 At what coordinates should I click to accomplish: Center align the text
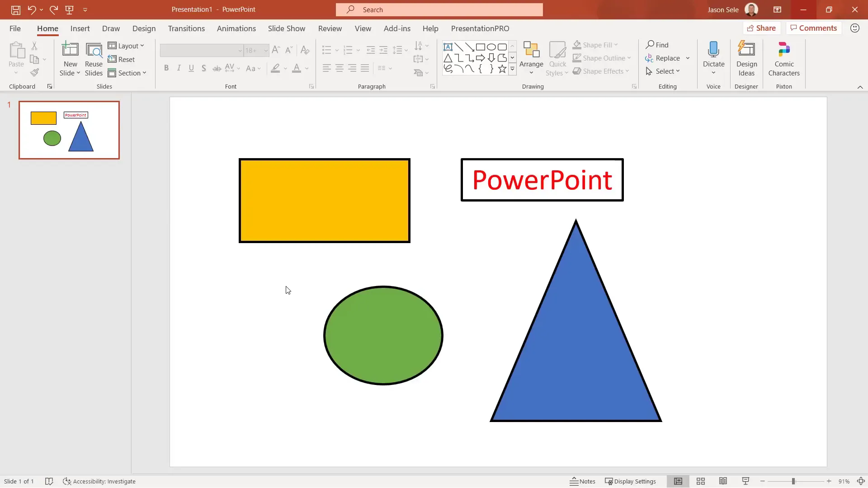[x=339, y=68]
